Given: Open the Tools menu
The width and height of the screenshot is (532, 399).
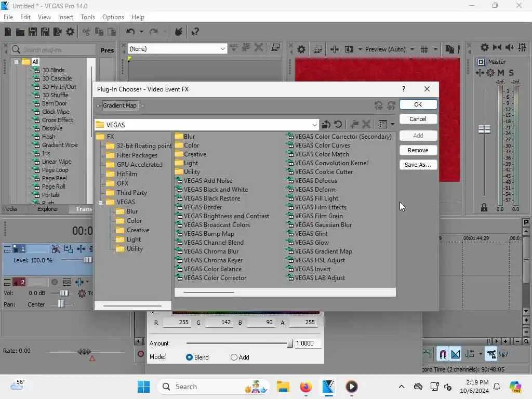Looking at the screenshot, I should pos(88,17).
